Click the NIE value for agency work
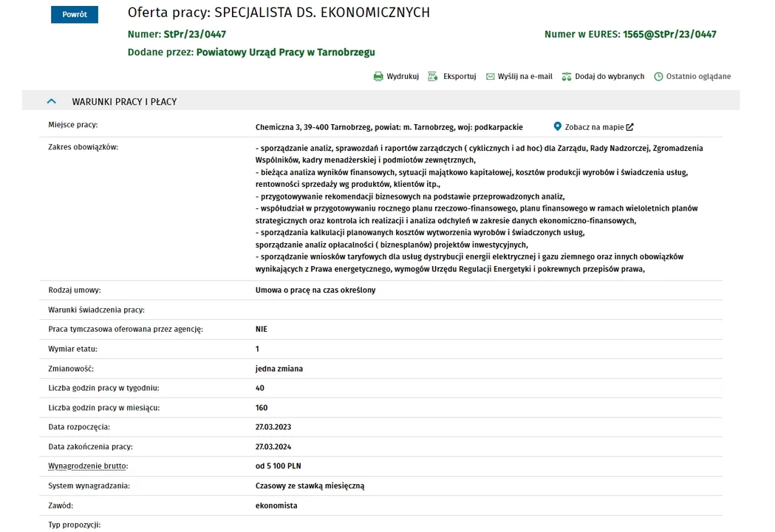 pyautogui.click(x=262, y=330)
